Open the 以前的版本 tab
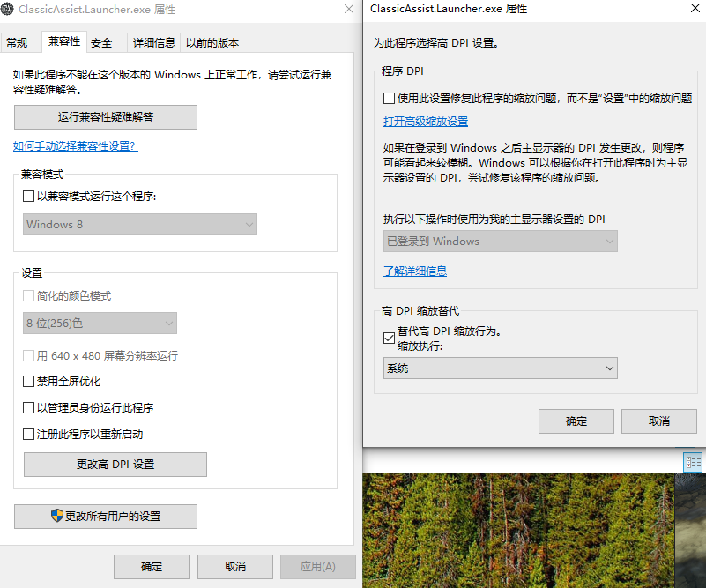Image resolution: width=706 pixels, height=588 pixels. point(211,41)
